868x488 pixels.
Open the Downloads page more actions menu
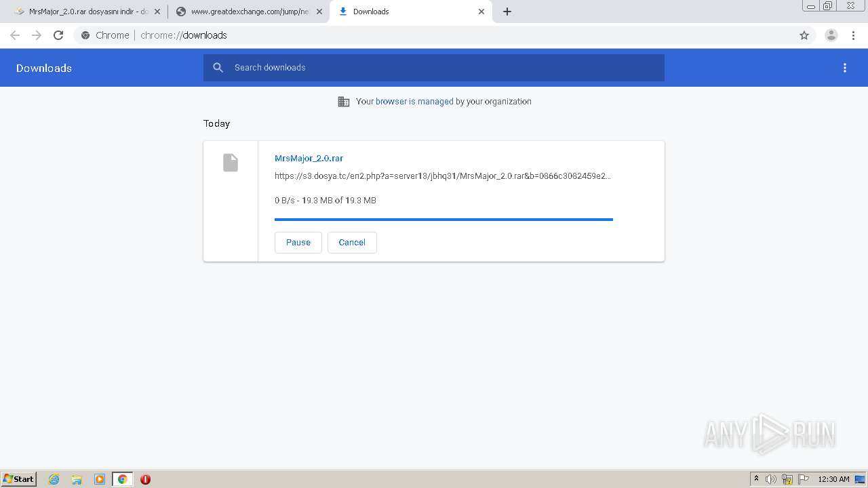point(845,68)
